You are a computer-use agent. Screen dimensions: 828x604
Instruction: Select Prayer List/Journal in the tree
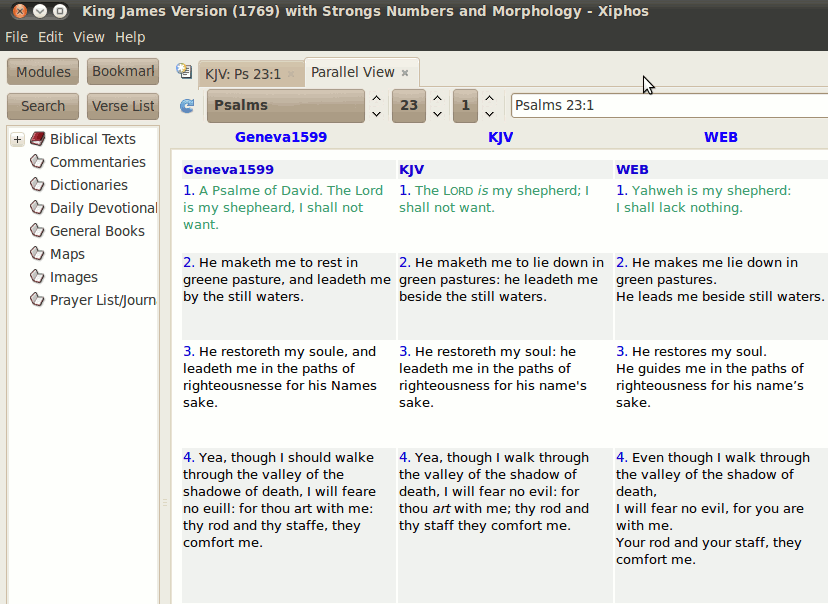(103, 300)
